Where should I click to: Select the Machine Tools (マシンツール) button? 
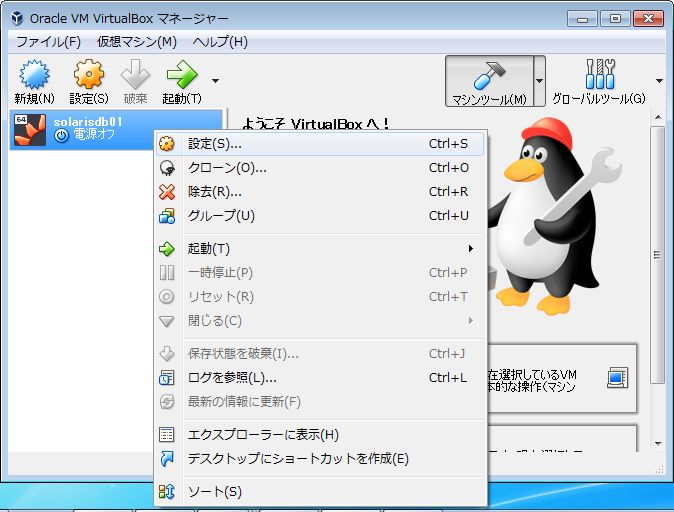click(x=490, y=81)
